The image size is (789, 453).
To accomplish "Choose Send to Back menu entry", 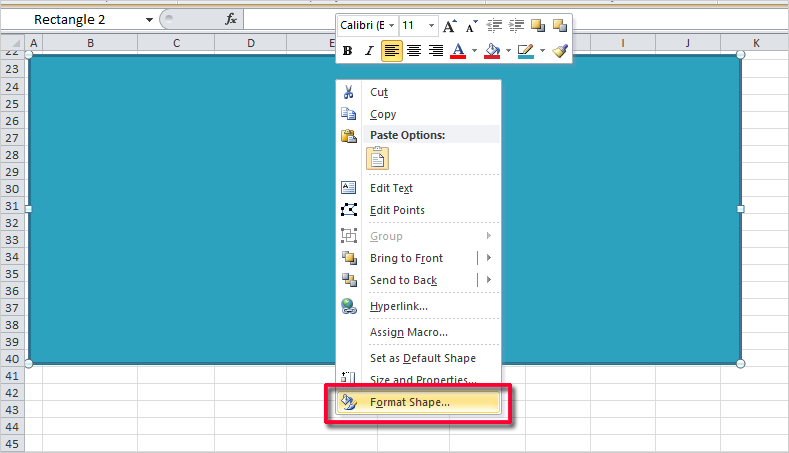I will click(x=407, y=280).
